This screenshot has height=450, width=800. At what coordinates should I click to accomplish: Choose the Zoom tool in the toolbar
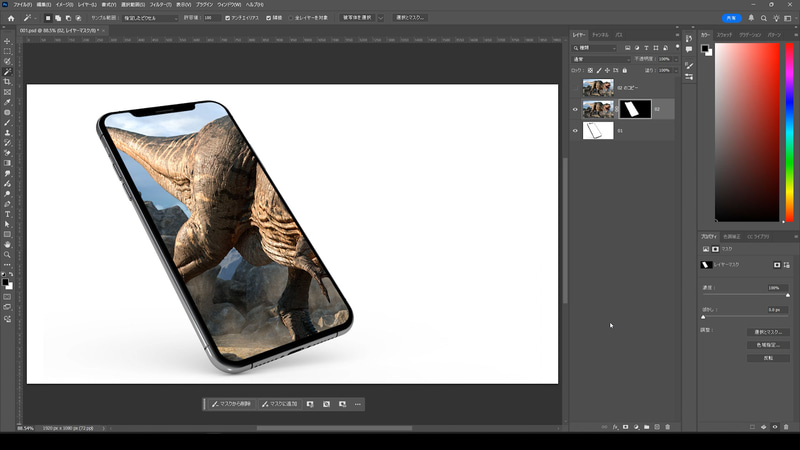[7, 254]
